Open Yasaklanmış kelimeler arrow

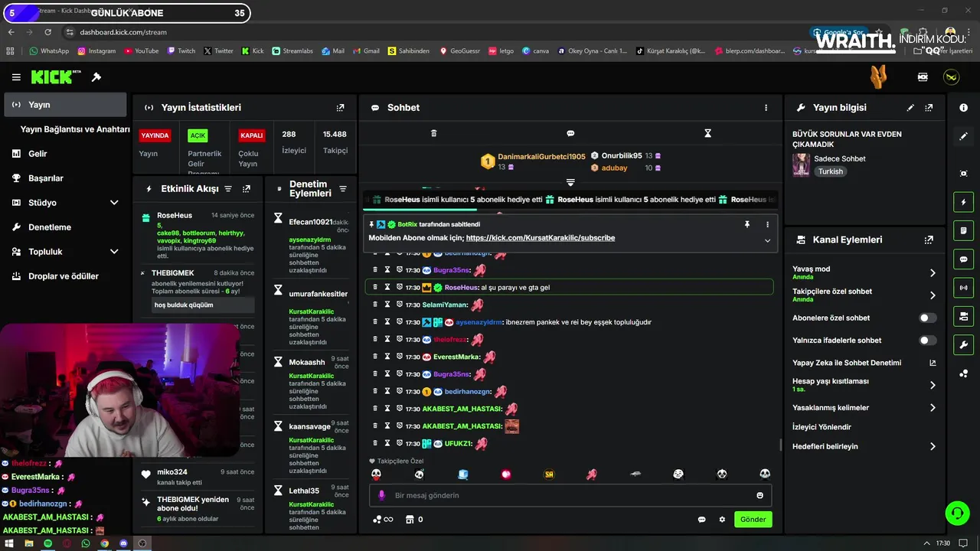pos(932,408)
